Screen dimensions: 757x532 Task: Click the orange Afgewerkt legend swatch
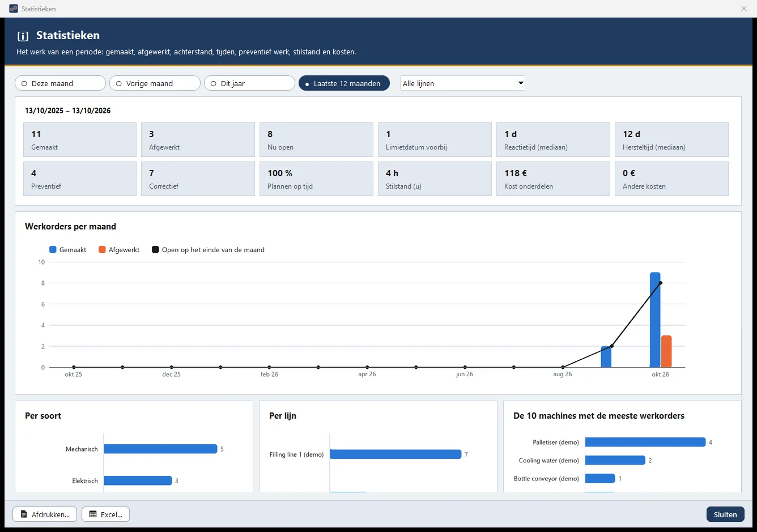pyautogui.click(x=102, y=250)
